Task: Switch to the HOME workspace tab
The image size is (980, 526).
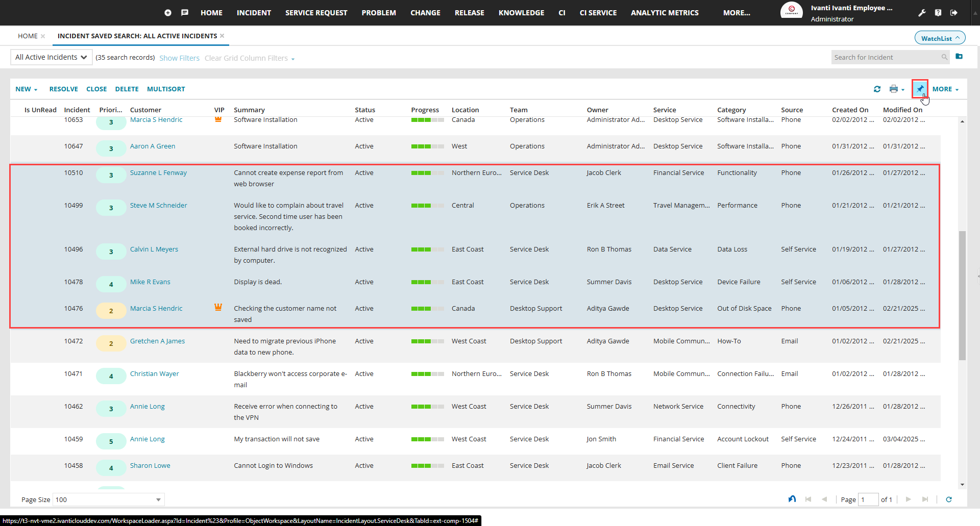Action: 28,36
